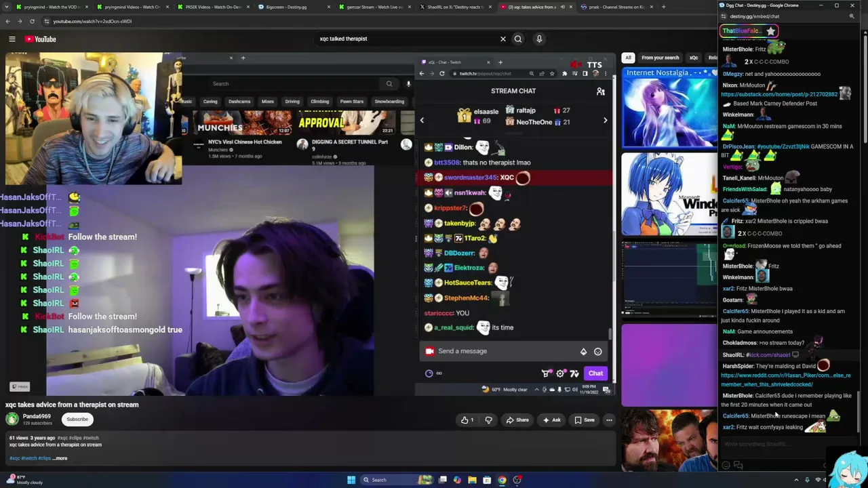Open the substack link posted by Nixon

(x=779, y=94)
